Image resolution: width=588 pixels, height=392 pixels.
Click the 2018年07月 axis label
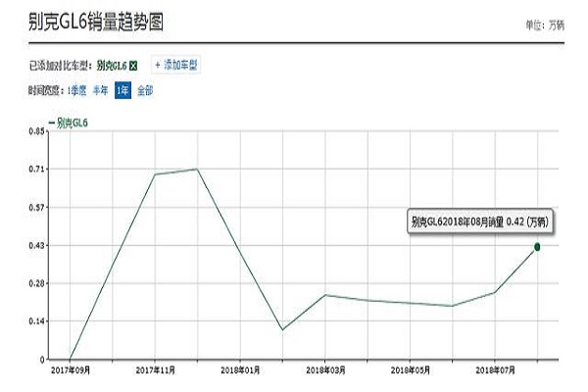[495, 370]
